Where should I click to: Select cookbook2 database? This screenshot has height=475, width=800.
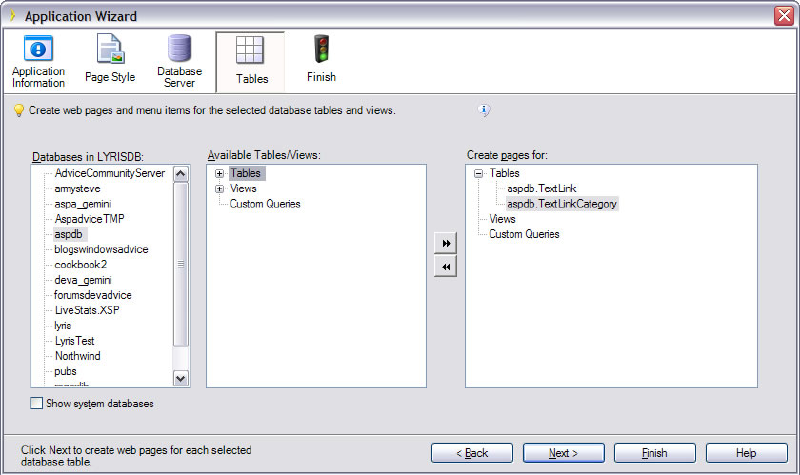click(81, 265)
